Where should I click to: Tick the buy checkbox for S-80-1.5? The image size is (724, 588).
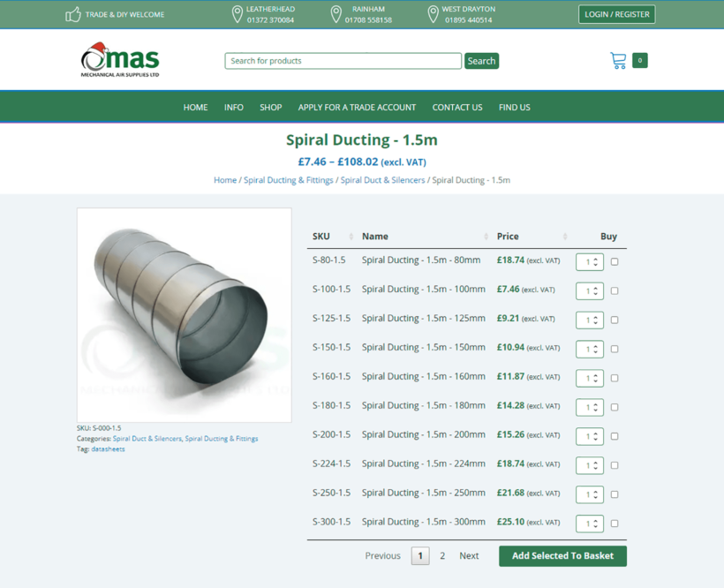coord(615,261)
